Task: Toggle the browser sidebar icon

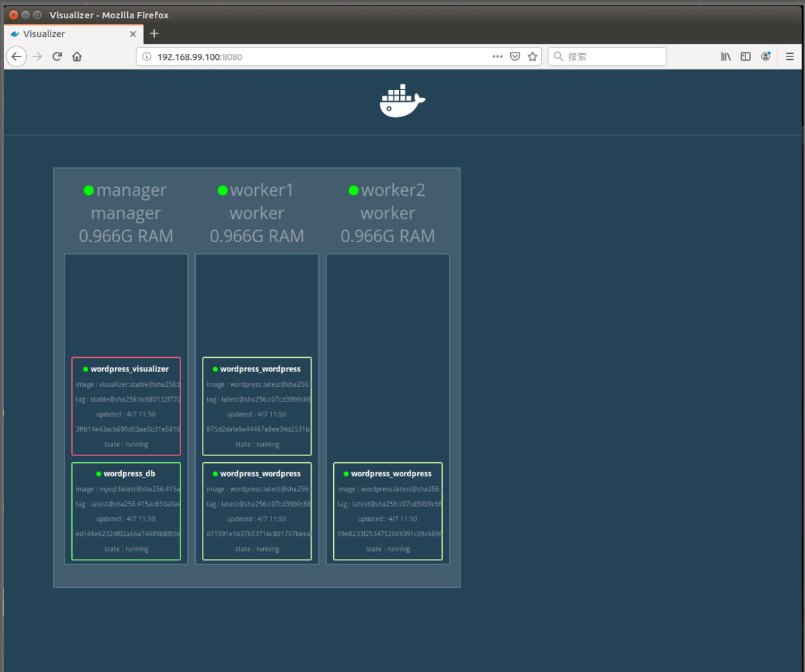Action: click(x=746, y=57)
